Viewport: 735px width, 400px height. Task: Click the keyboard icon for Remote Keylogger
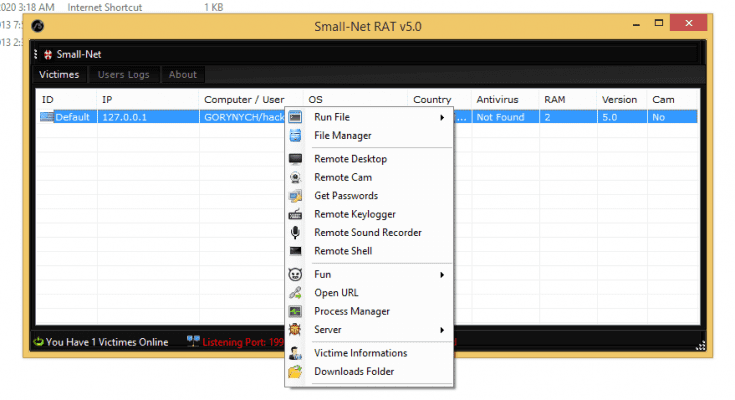coord(295,214)
